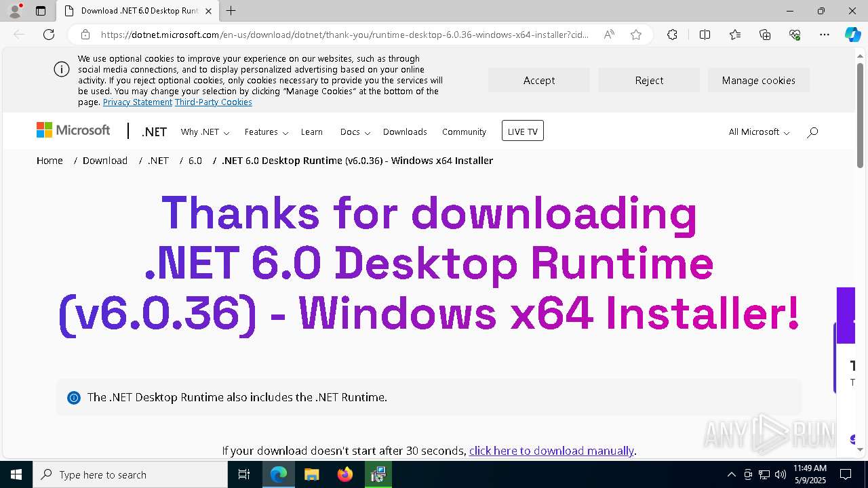Image resolution: width=868 pixels, height=488 pixels.
Task: Expand the Features dropdown
Action: (267, 132)
